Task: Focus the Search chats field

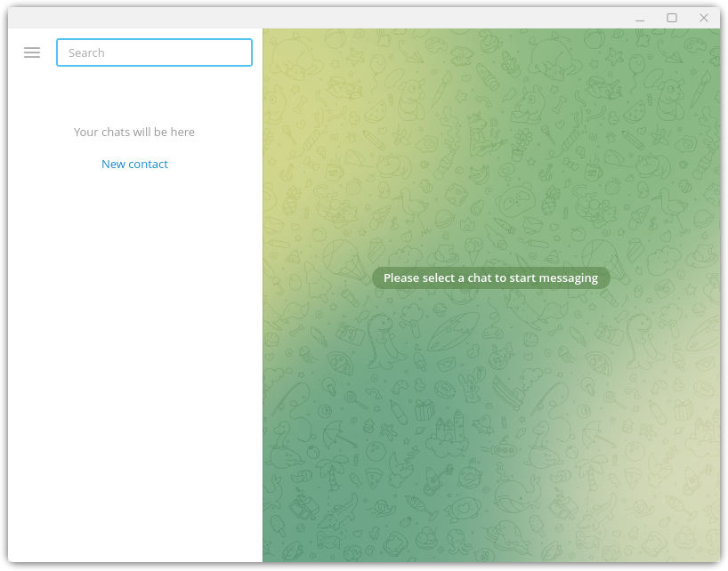Action: [154, 52]
